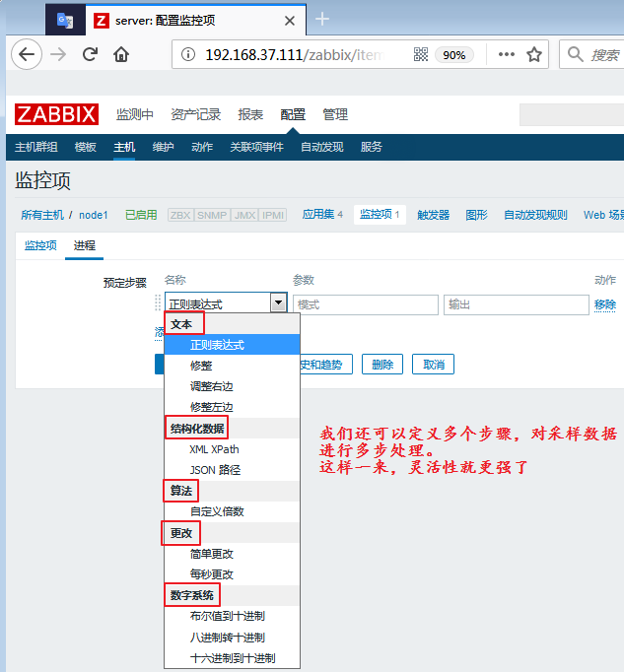This screenshot has height=672, width=624.
Task: Reload the page with the refresh icon
Action: click(90, 55)
